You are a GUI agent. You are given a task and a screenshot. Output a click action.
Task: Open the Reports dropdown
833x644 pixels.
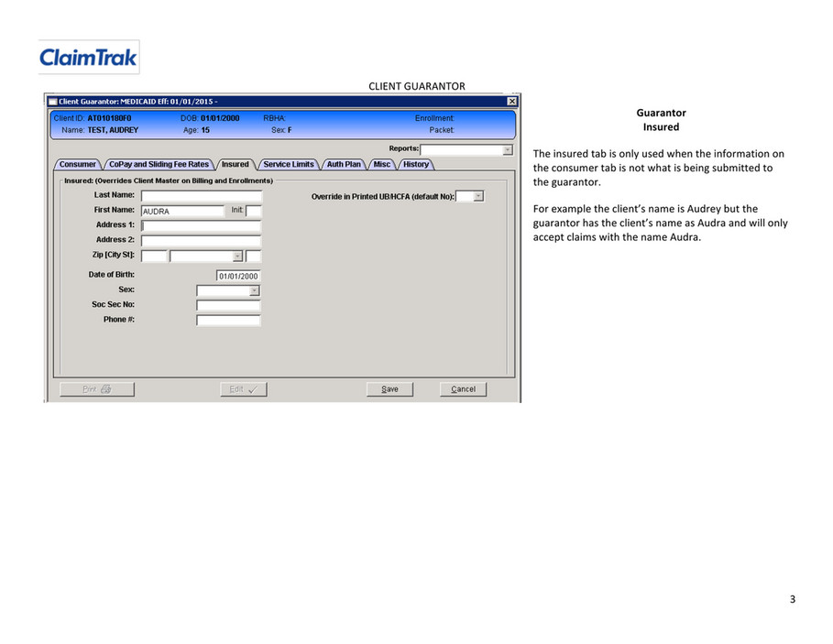pos(507,150)
